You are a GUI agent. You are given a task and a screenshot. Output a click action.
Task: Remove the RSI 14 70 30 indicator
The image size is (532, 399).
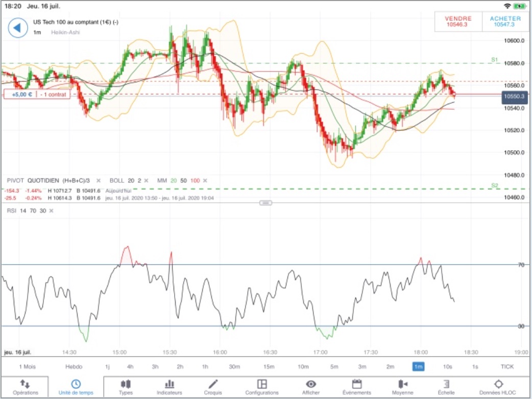[x=51, y=211]
